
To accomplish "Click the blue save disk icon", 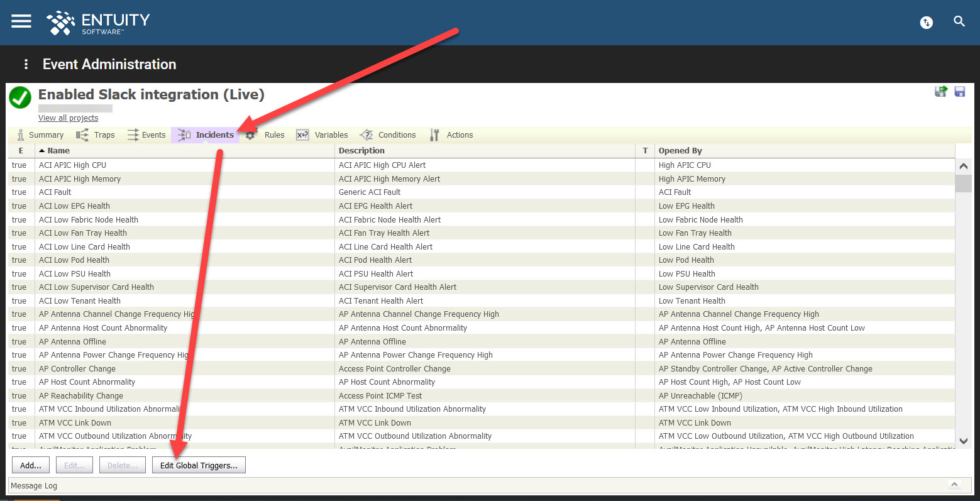I will click(960, 92).
